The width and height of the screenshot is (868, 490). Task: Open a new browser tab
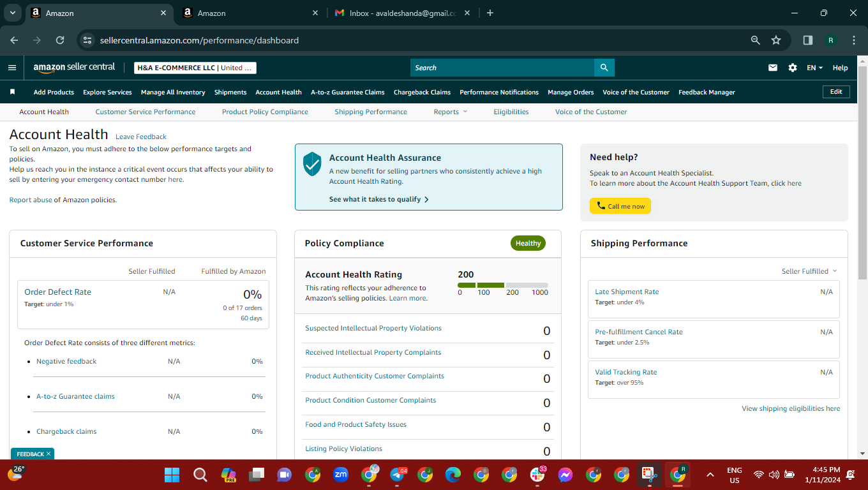[490, 13]
